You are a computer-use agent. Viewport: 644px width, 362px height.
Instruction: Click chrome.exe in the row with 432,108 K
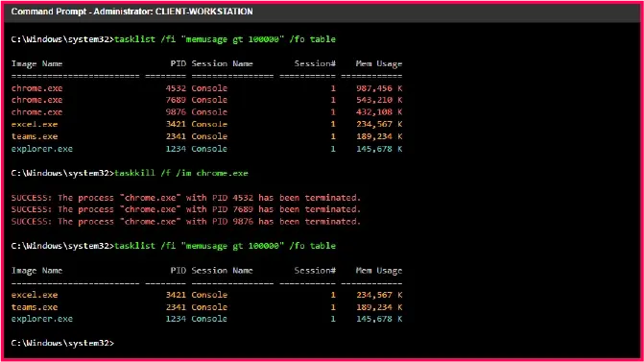(x=37, y=112)
